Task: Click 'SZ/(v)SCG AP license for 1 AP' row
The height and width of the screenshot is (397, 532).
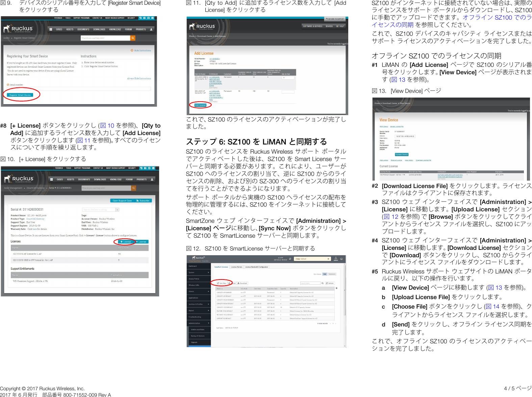Action: tap(80, 254)
